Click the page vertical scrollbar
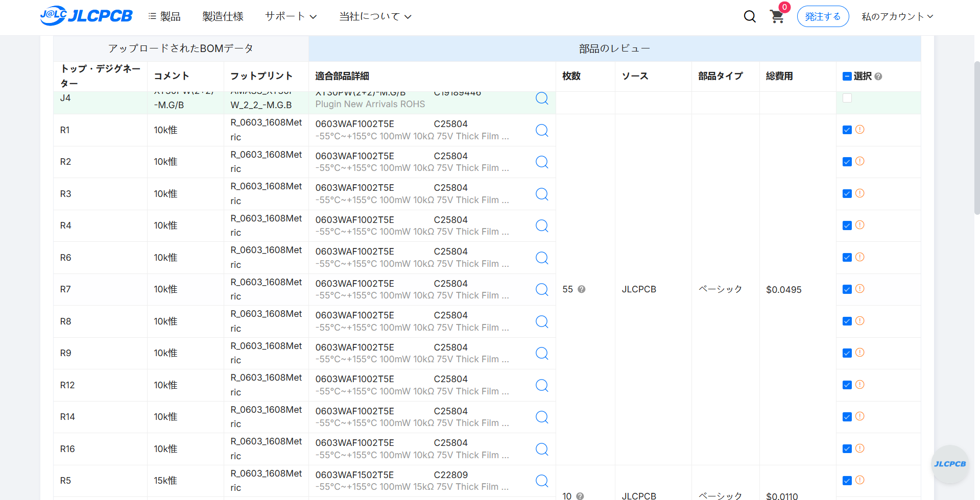This screenshot has width=980, height=500. [x=976, y=138]
